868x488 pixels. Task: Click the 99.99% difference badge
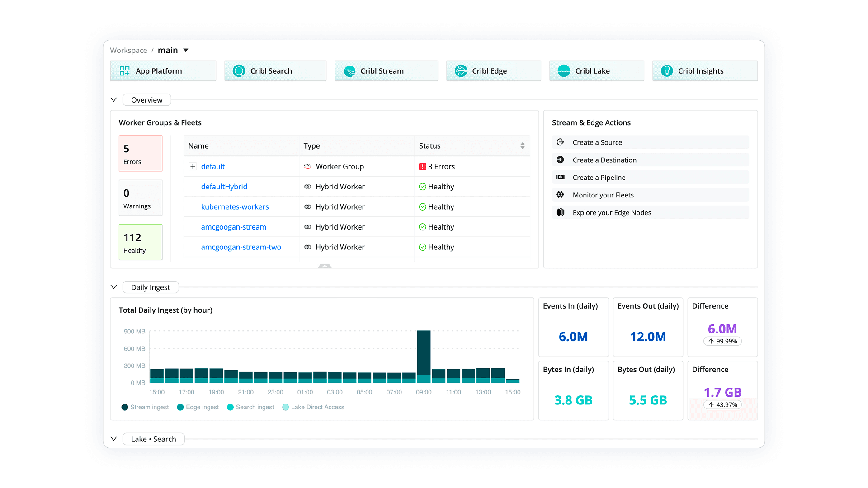[722, 341]
